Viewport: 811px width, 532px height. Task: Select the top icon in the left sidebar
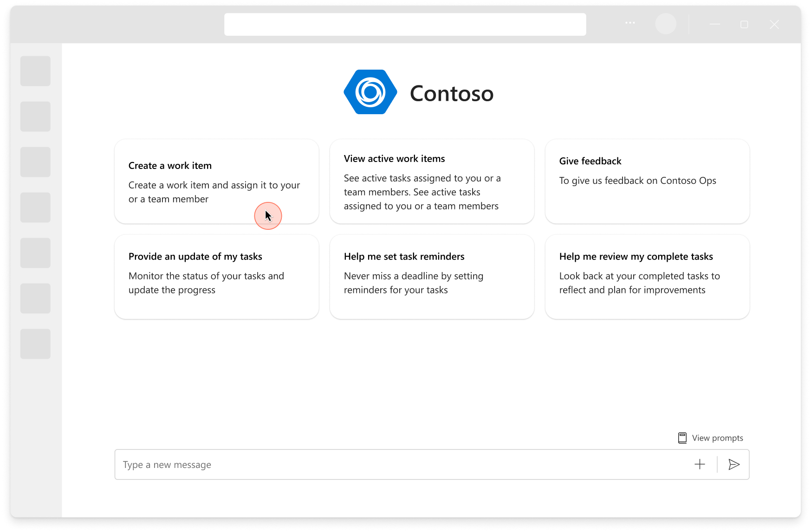[x=35, y=71]
